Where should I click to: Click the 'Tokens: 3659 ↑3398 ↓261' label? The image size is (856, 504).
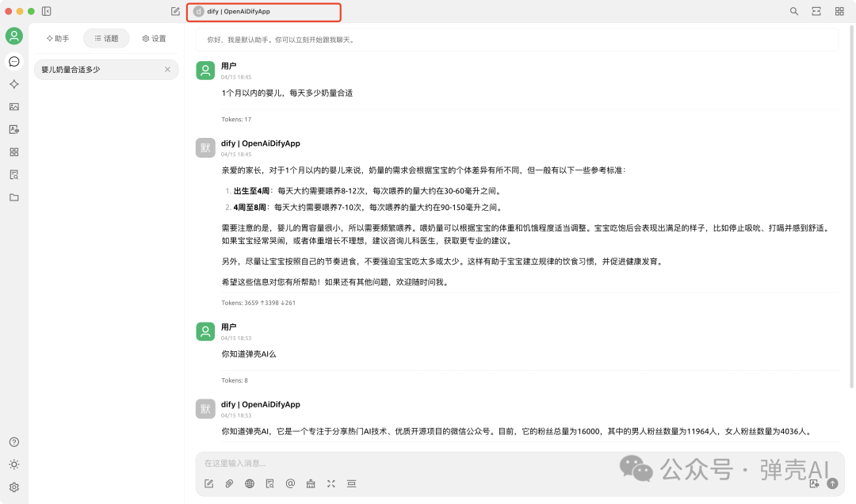[258, 303]
